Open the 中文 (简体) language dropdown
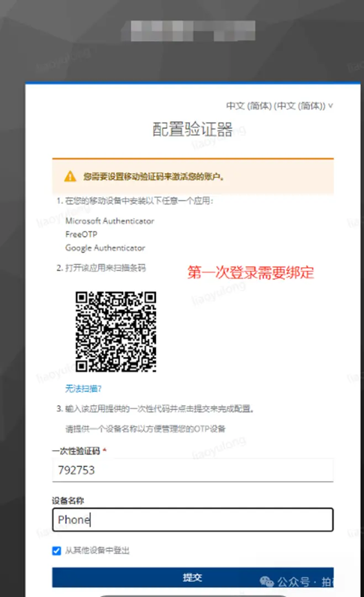 tap(279, 105)
